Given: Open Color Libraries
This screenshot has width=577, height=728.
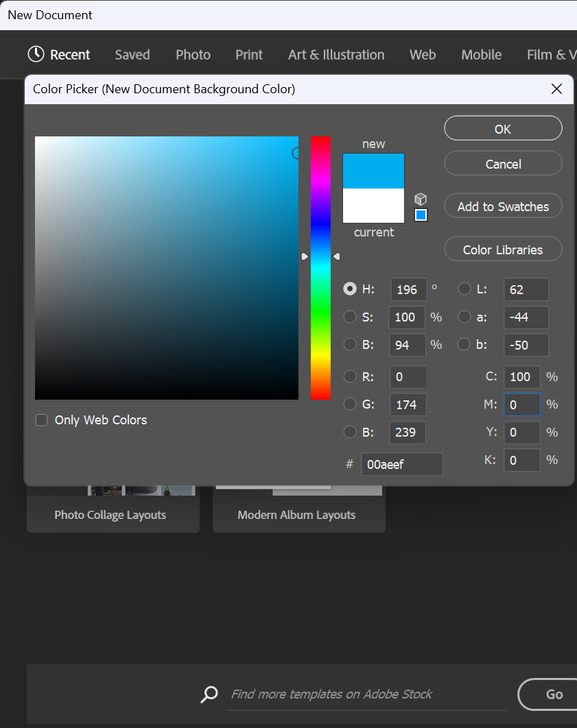Looking at the screenshot, I should point(503,249).
